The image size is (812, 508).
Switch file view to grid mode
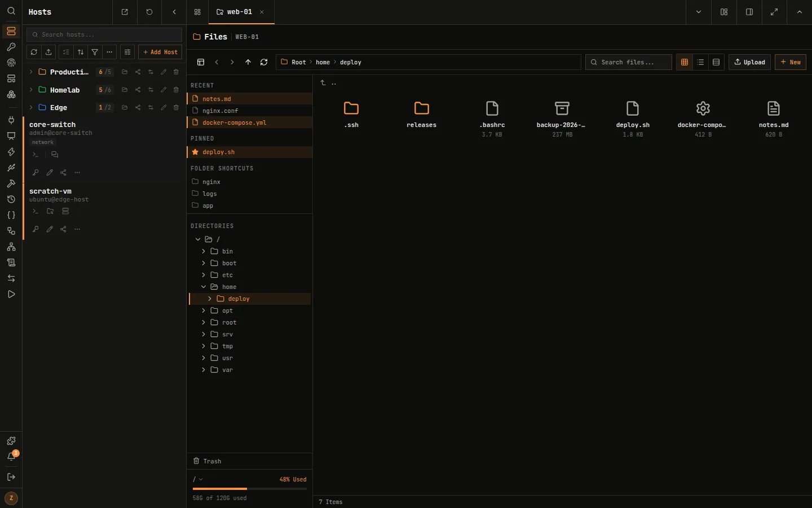pos(685,62)
